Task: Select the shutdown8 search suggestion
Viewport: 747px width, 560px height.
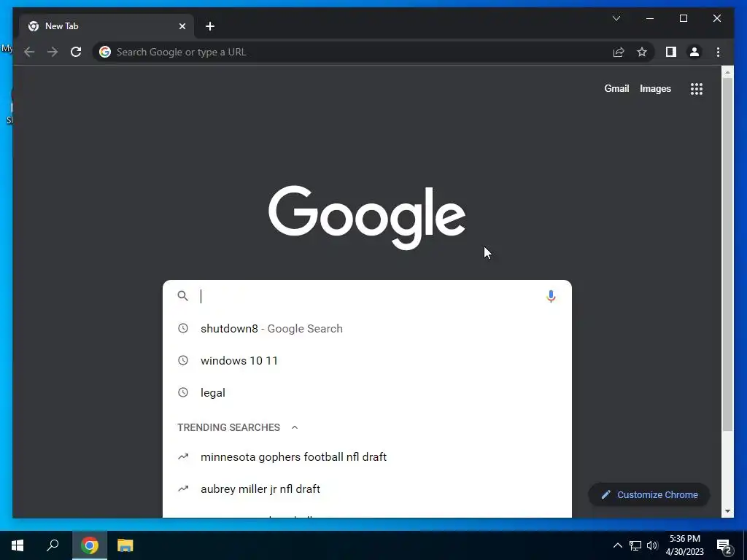Action: tap(367, 328)
